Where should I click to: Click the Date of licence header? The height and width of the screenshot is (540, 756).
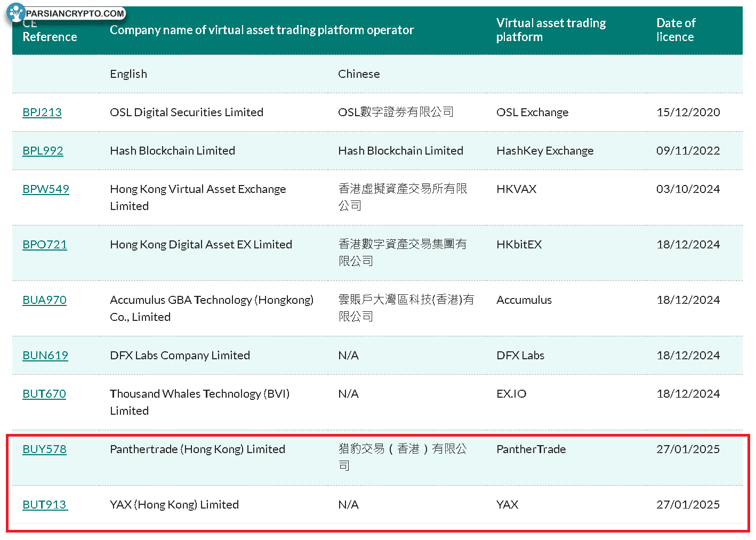click(675, 30)
